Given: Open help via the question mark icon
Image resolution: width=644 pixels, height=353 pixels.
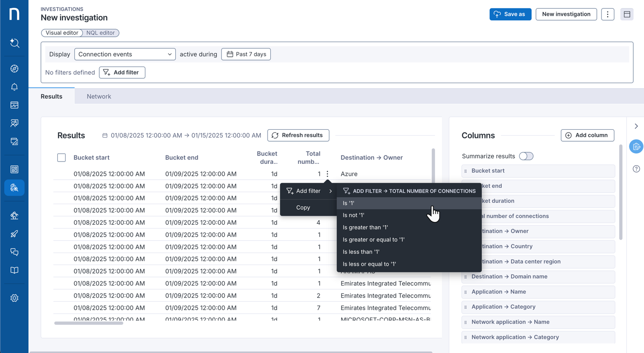Looking at the screenshot, I should click(x=636, y=169).
